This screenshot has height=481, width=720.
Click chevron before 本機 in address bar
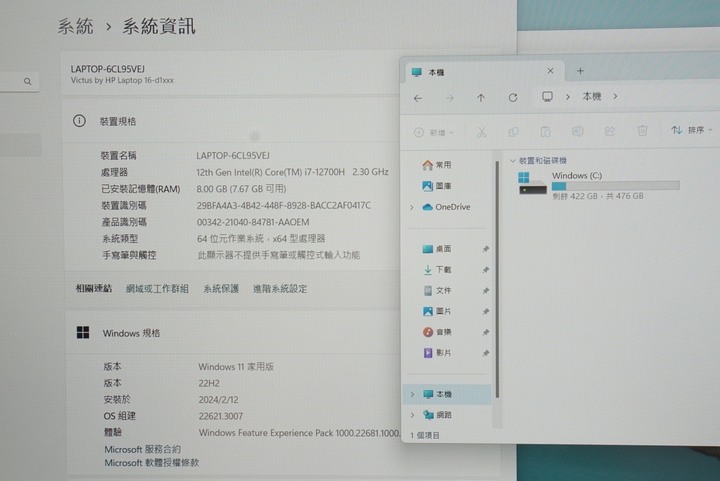pos(568,97)
